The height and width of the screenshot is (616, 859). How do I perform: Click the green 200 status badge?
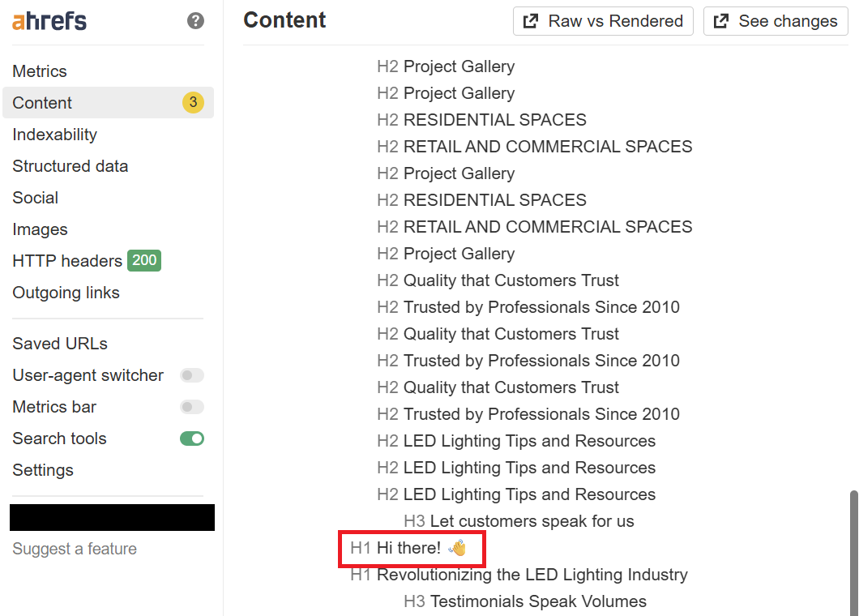click(144, 260)
